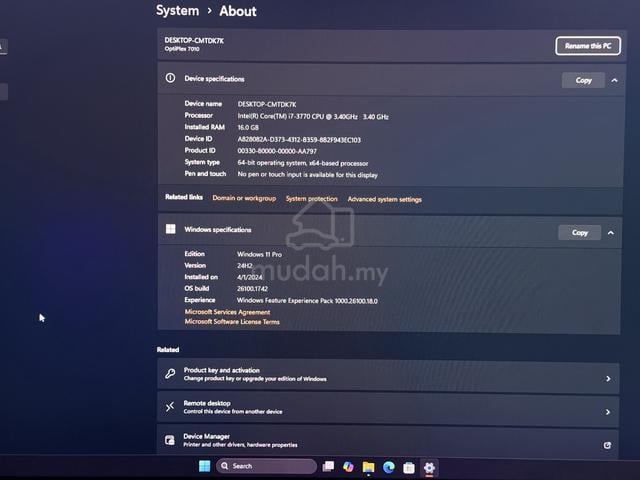Click the Processor value Intel Core i7-3770
The width and height of the screenshot is (640, 480).
click(x=313, y=116)
